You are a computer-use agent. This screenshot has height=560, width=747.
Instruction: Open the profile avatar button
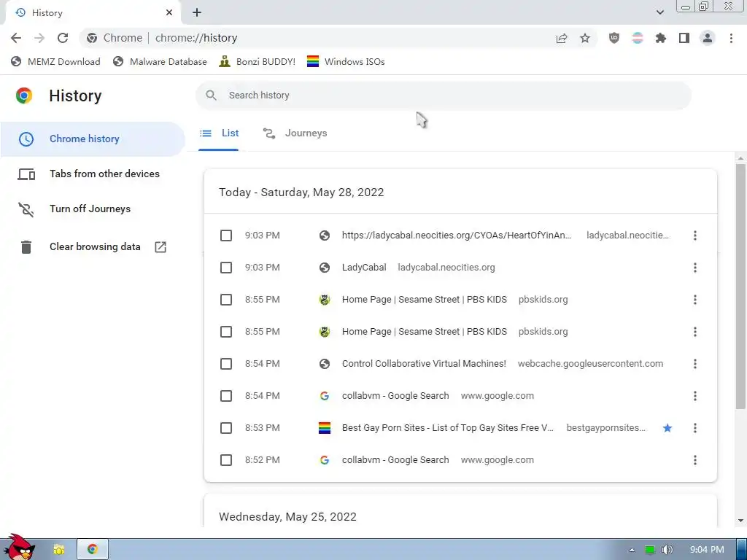point(708,38)
